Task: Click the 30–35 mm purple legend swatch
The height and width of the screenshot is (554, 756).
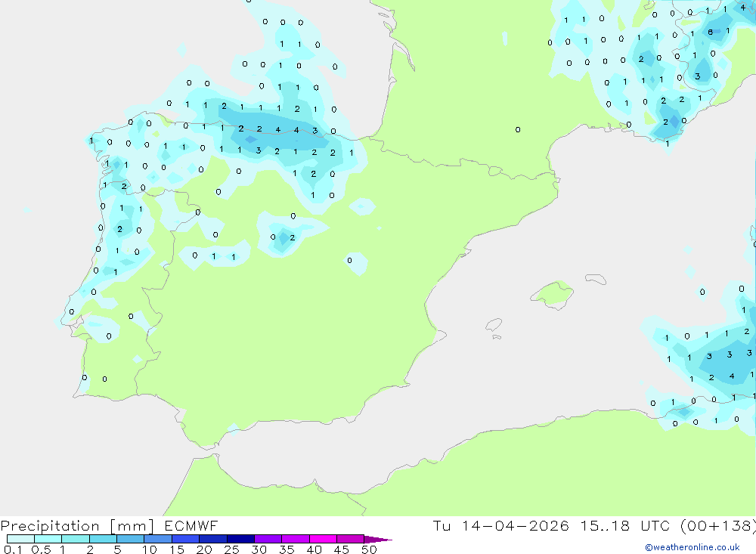Action: (268, 539)
